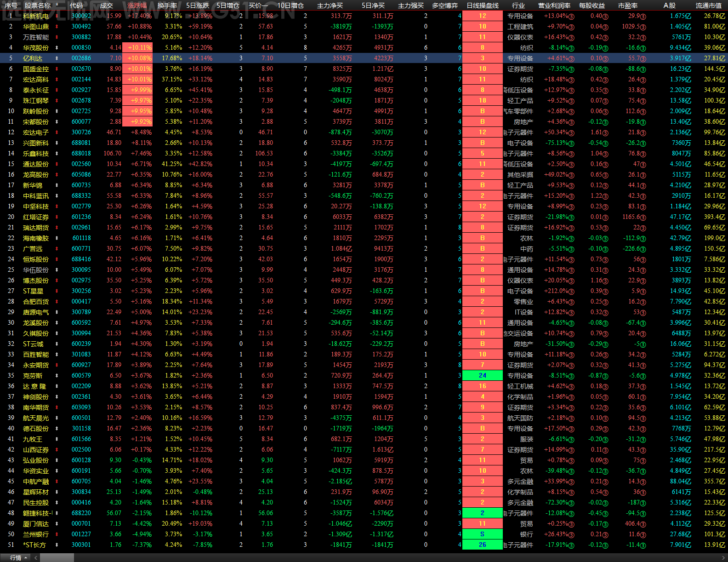The height and width of the screenshot is (562, 728).
Task: Click the marker icon next to 宋都股份
Action: pyautogui.click(x=57, y=122)
